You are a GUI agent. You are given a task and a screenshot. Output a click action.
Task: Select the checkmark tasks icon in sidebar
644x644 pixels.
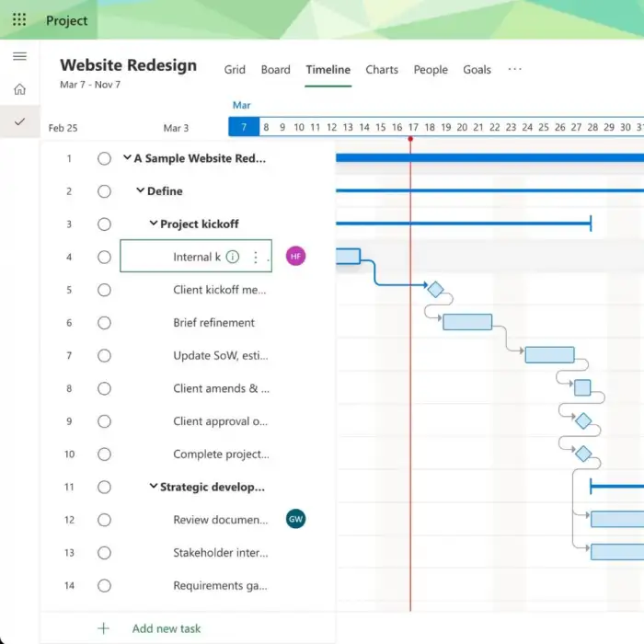pyautogui.click(x=19, y=121)
